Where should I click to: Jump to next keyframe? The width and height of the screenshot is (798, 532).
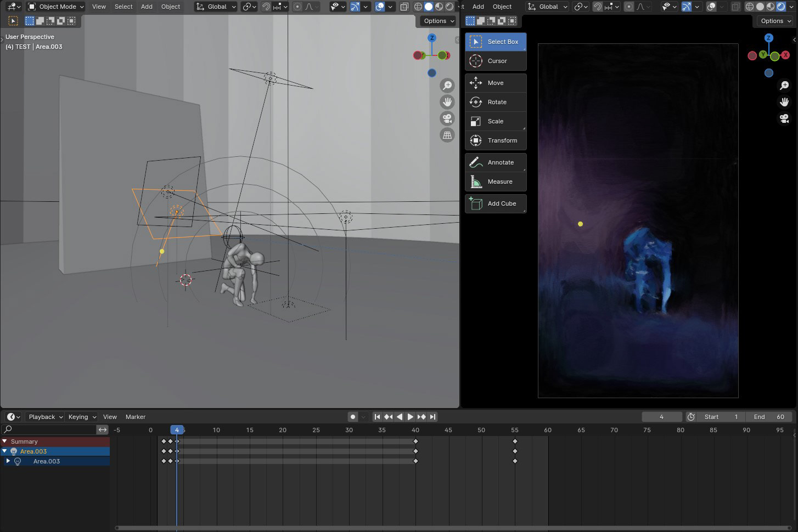[422, 417]
